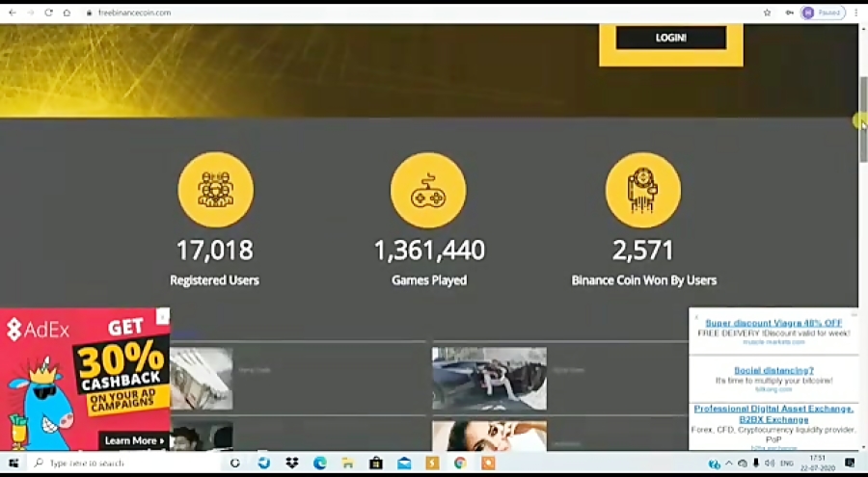
Task: Go to the browser home icon
Action: pyautogui.click(x=67, y=13)
